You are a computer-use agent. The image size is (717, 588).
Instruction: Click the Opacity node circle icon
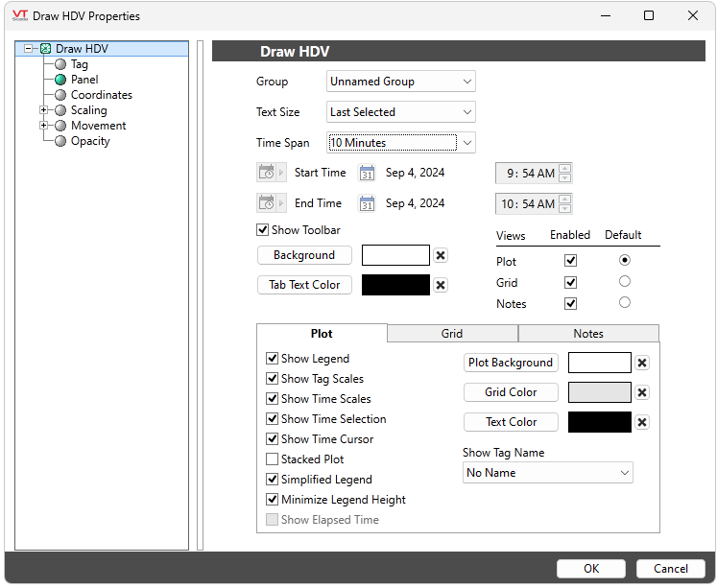click(60, 141)
